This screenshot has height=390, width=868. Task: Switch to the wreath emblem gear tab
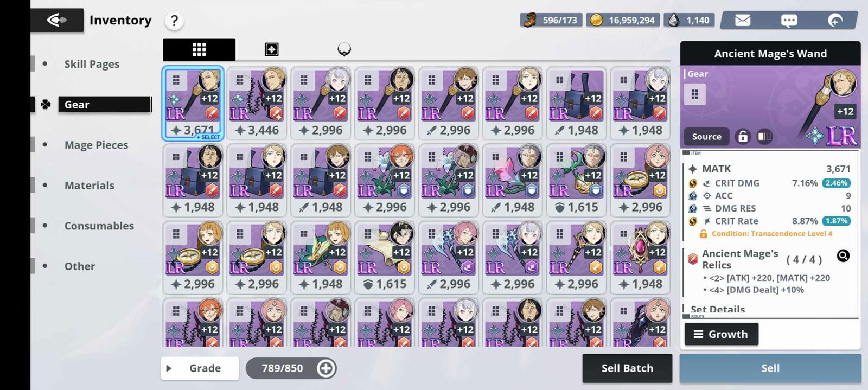pos(344,50)
